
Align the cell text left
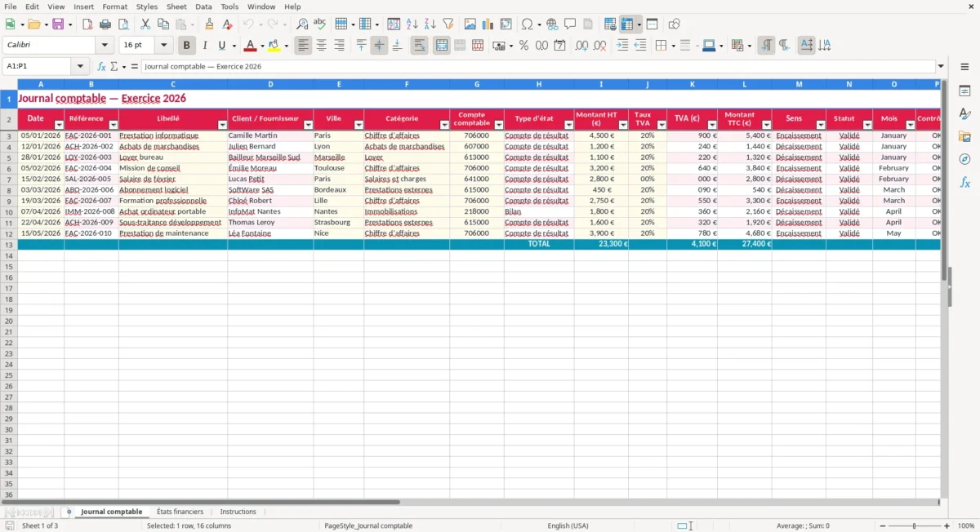[x=303, y=46]
